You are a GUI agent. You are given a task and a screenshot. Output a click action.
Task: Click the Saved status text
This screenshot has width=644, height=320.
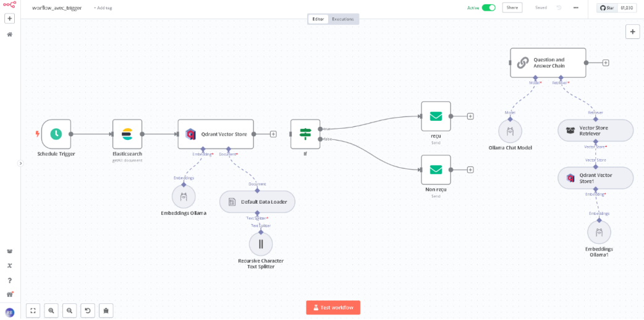click(541, 8)
